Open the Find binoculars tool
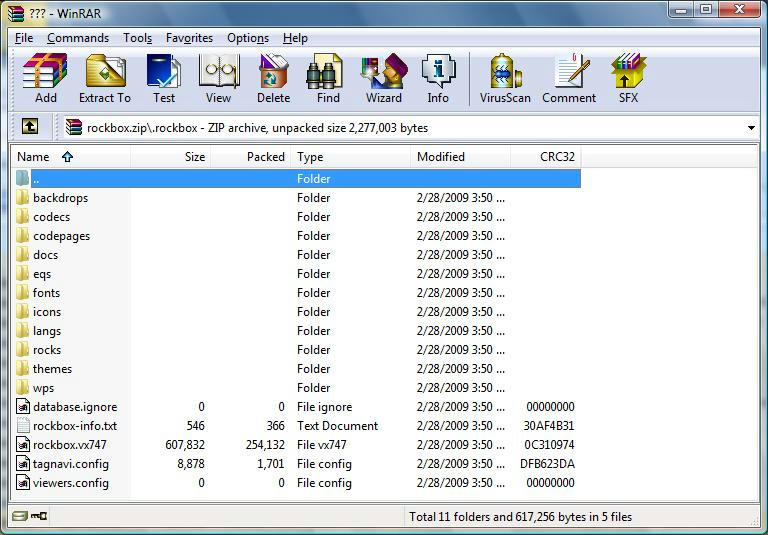This screenshot has width=768, height=535. click(328, 78)
